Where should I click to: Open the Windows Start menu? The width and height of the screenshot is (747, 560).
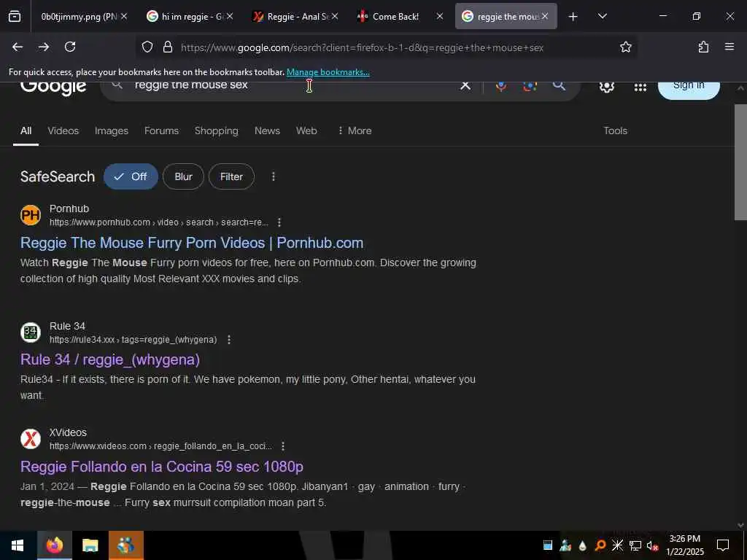pyautogui.click(x=18, y=545)
